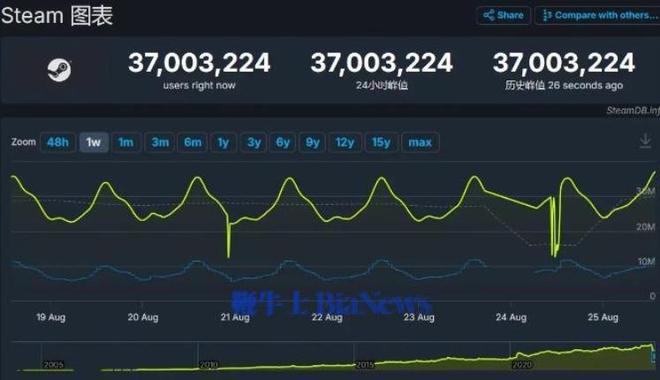Set chart zoom to 6m
660x380 pixels.
click(x=193, y=142)
